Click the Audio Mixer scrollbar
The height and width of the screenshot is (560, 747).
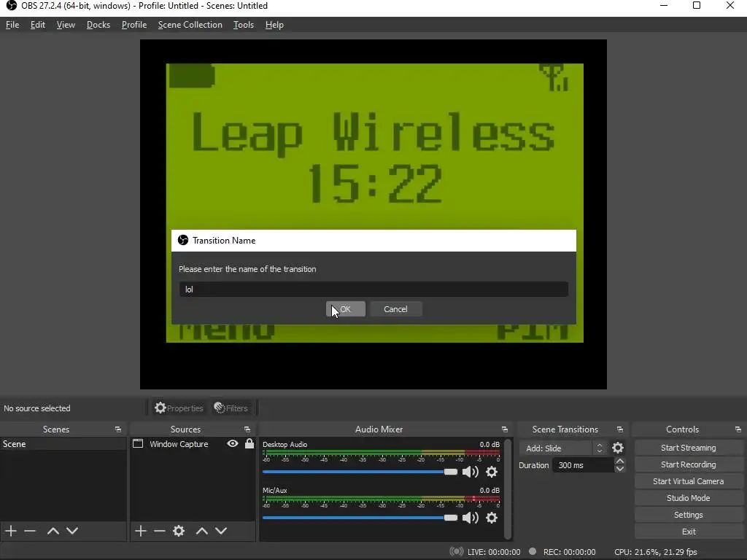[508, 489]
